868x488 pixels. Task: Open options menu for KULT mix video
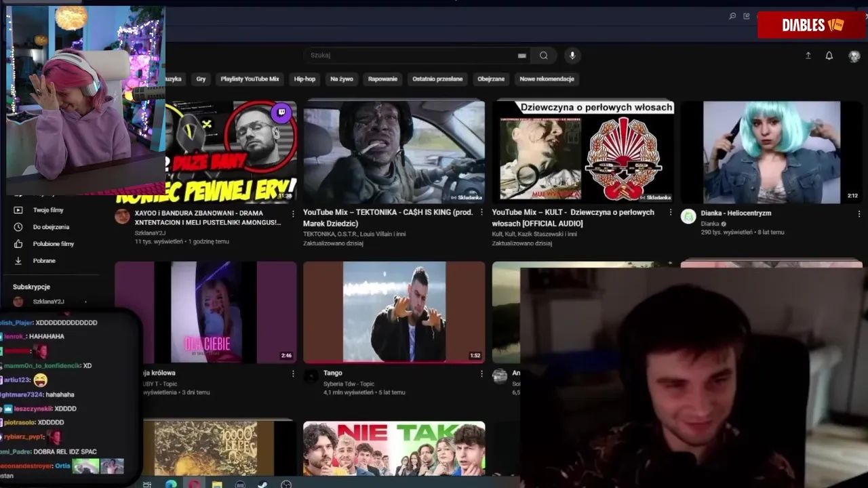(670, 213)
